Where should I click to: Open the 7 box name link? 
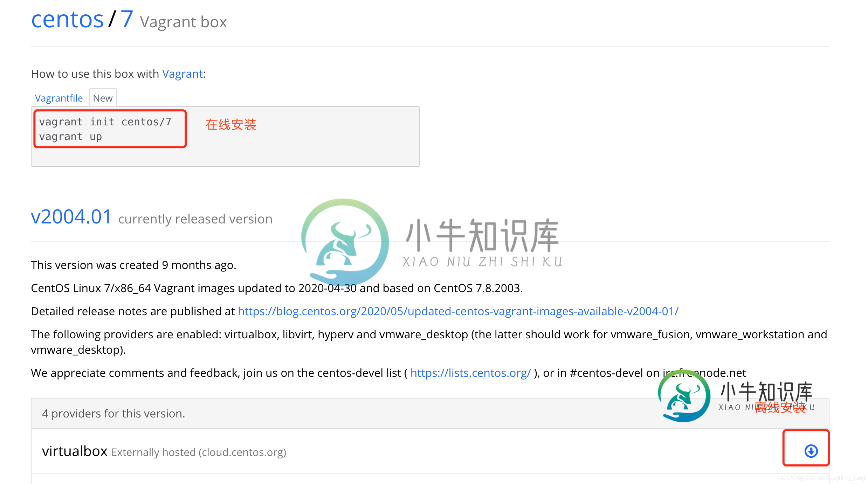(x=127, y=19)
